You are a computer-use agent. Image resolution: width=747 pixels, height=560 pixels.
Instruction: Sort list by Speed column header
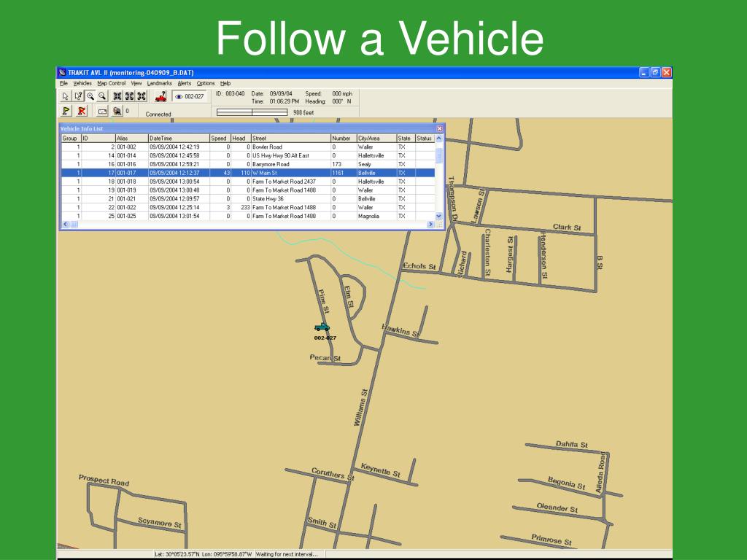pos(220,139)
